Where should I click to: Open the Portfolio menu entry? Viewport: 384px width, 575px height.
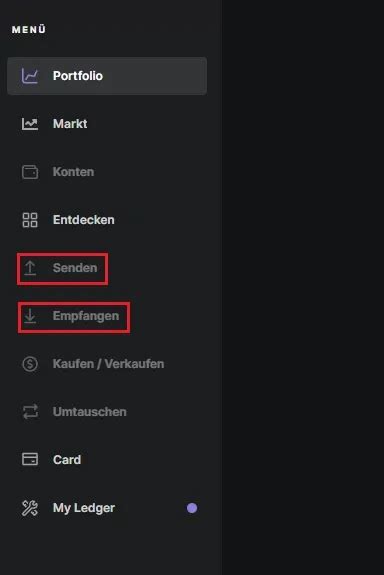[107, 76]
